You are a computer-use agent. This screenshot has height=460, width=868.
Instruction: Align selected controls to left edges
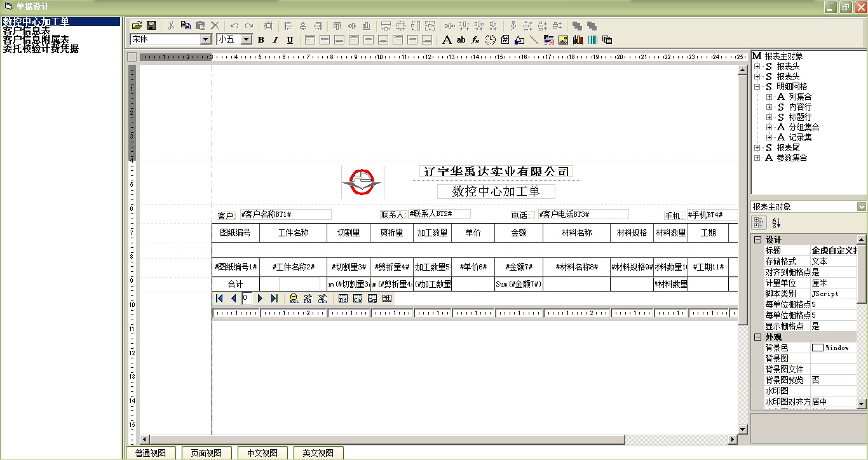tap(288, 25)
